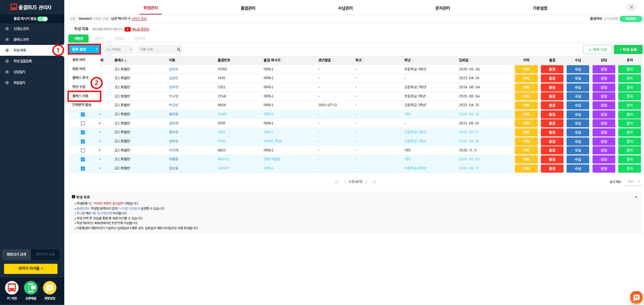Click the yellow 이력 button for 강지우
Viewport: 644px width, 305px height.
coord(526,69)
